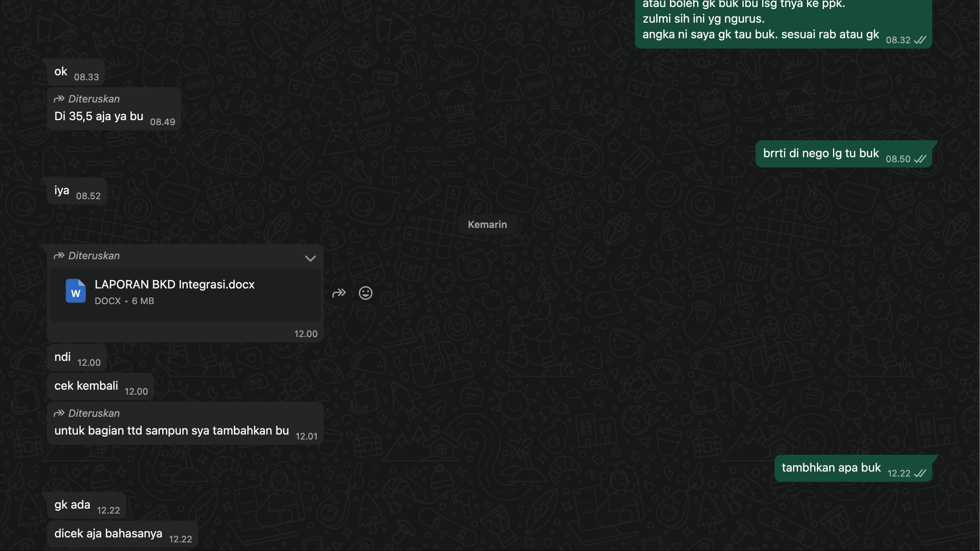Image resolution: width=980 pixels, height=551 pixels.
Task: Click the 'Kemarin' date separator chip
Action: click(x=487, y=224)
